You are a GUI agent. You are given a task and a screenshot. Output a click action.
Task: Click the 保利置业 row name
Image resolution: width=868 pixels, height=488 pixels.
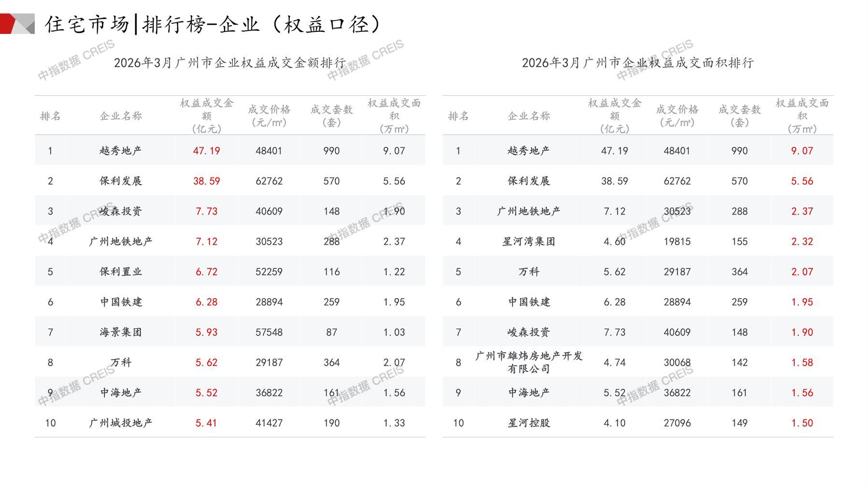coord(121,272)
